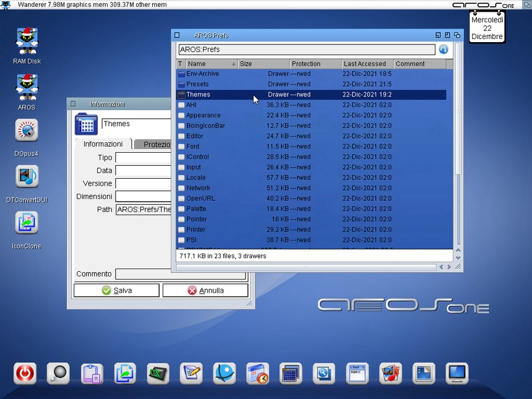Screen dimensions: 532x399
Task: Launch the Shell icon in the dock
Action: click(357, 373)
